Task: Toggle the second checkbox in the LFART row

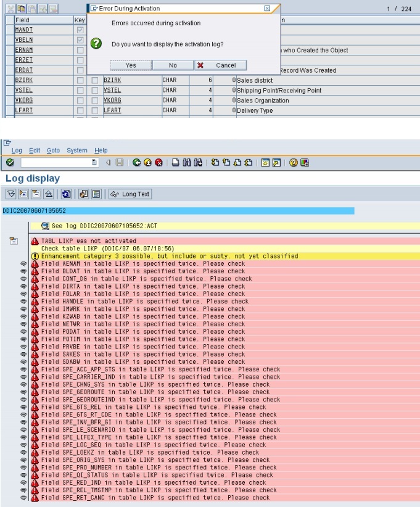Action: click(x=95, y=110)
